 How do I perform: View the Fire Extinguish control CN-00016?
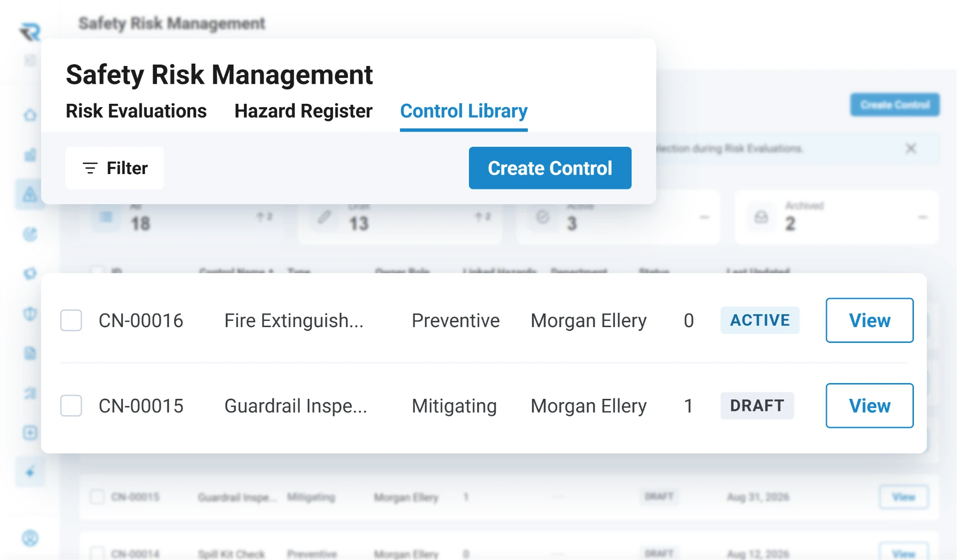(869, 320)
